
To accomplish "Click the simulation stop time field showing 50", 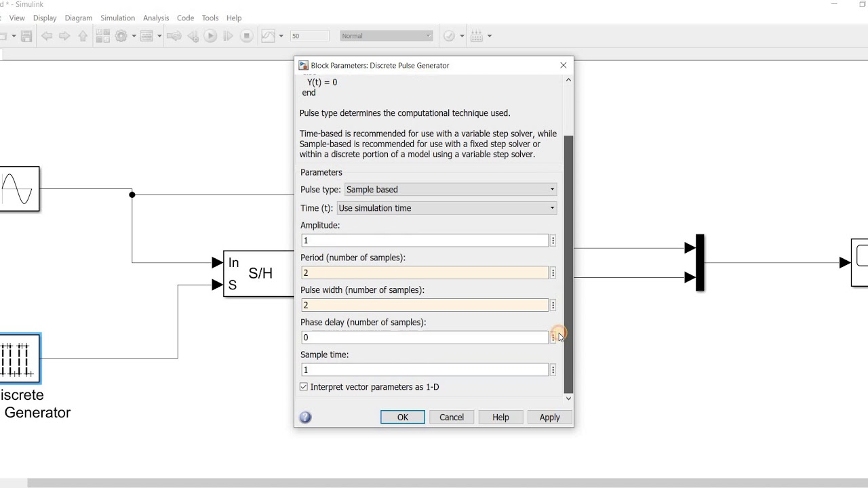I will 309,36.
